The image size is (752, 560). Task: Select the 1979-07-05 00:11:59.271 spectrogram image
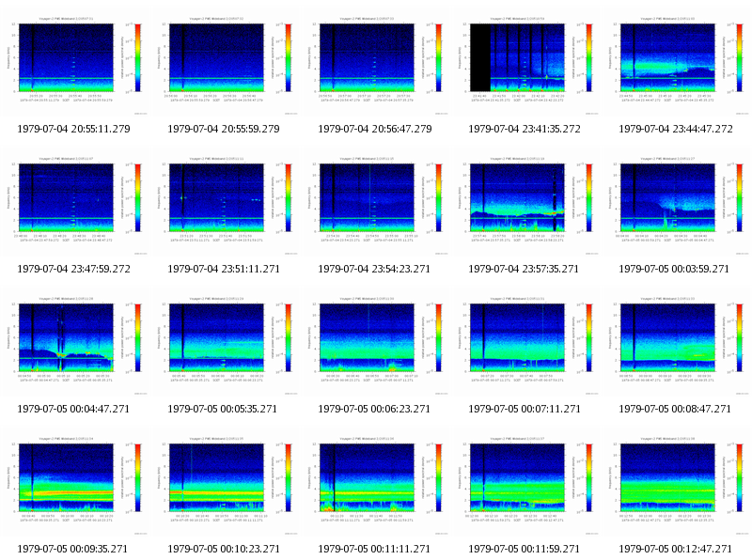[525, 486]
